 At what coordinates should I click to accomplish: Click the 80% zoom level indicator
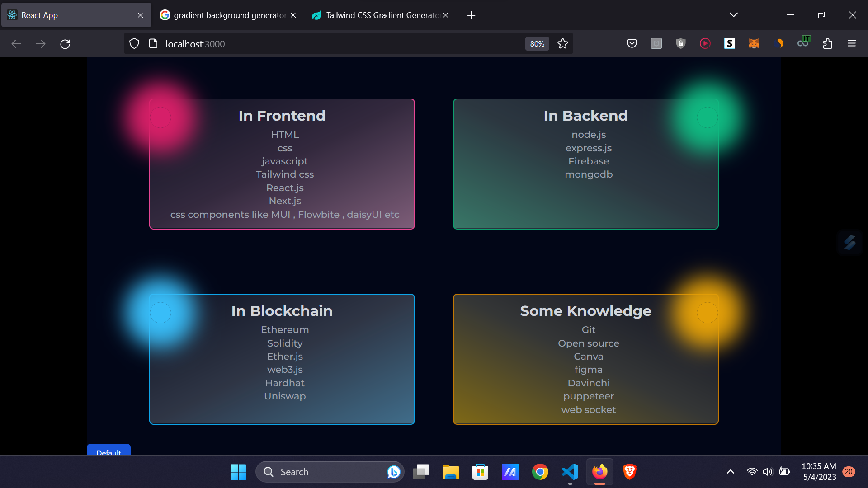click(x=537, y=44)
